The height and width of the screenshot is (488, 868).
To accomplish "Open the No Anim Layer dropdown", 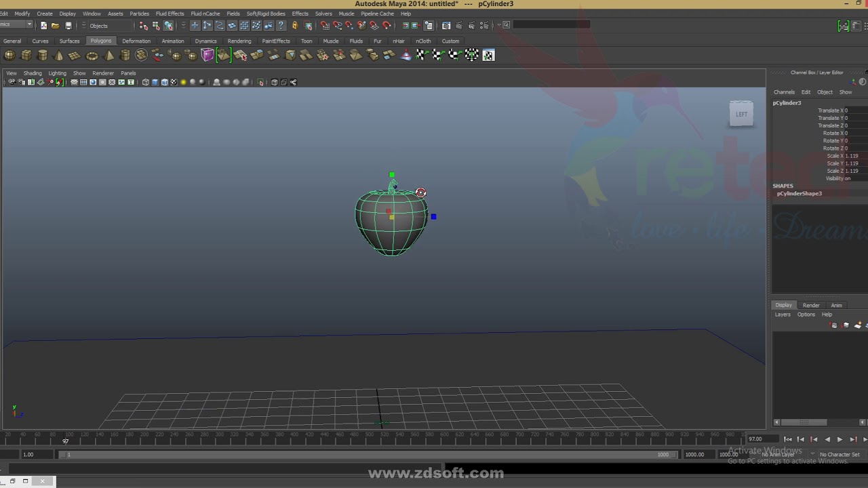I will point(778,455).
